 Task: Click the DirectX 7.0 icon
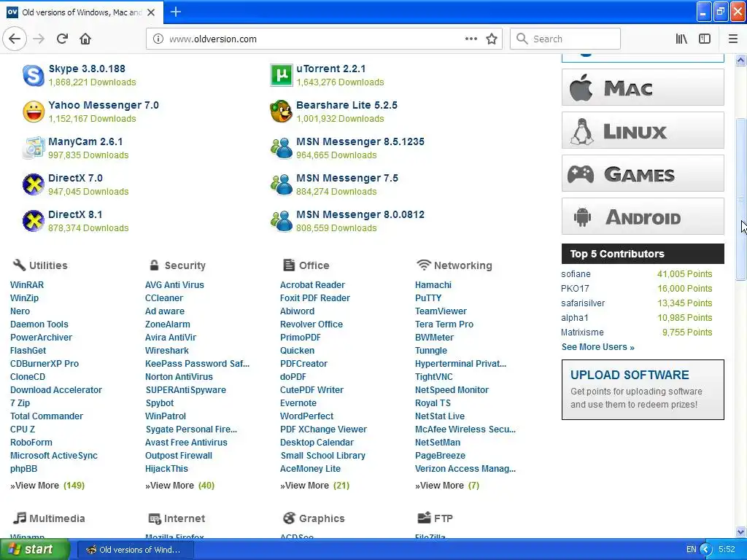(34, 184)
